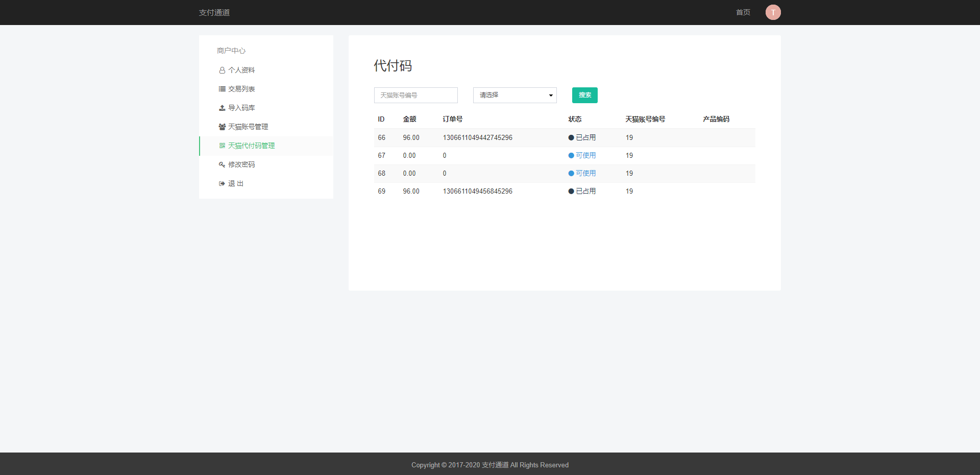The width and height of the screenshot is (980, 475).
Task: Click the 金额 column header
Action: point(409,119)
